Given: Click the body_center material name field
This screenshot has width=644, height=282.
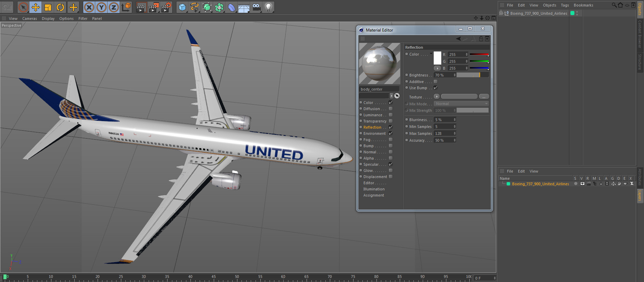Looking at the screenshot, I should point(379,89).
